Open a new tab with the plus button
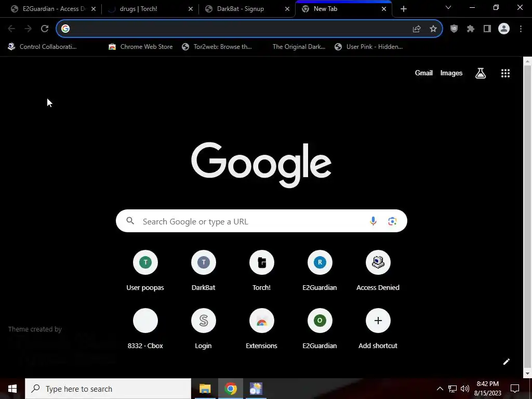The width and height of the screenshot is (532, 399). (403, 9)
